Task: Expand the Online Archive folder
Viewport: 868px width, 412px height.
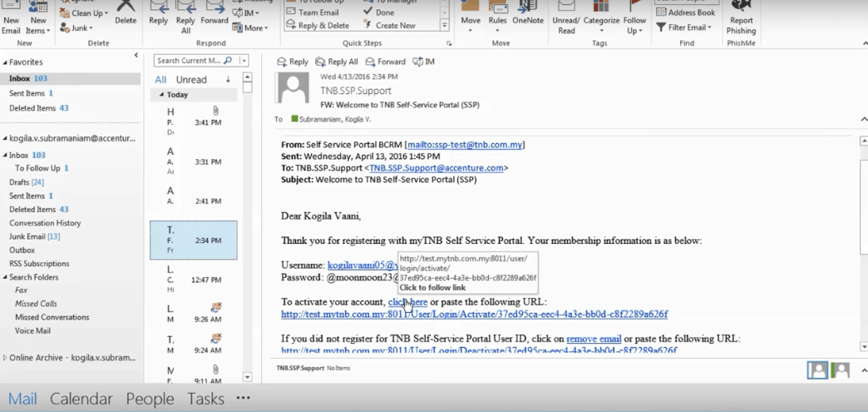Action: pos(5,358)
